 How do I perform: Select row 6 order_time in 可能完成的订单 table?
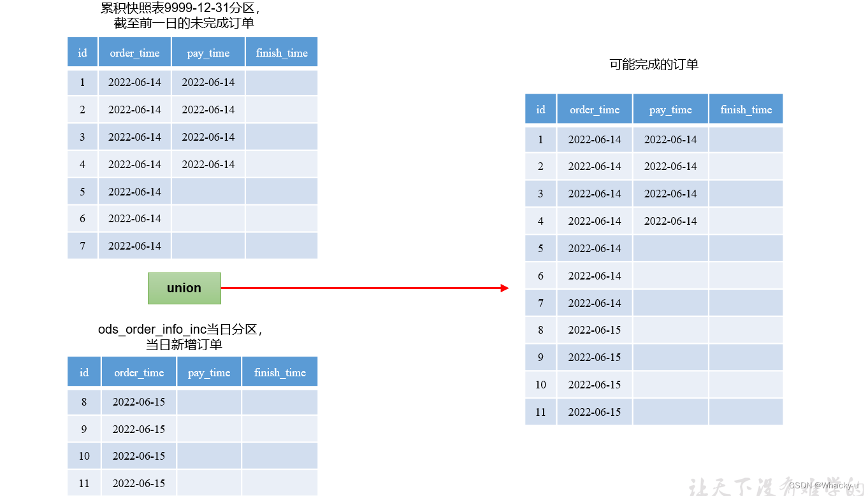pyautogui.click(x=595, y=276)
